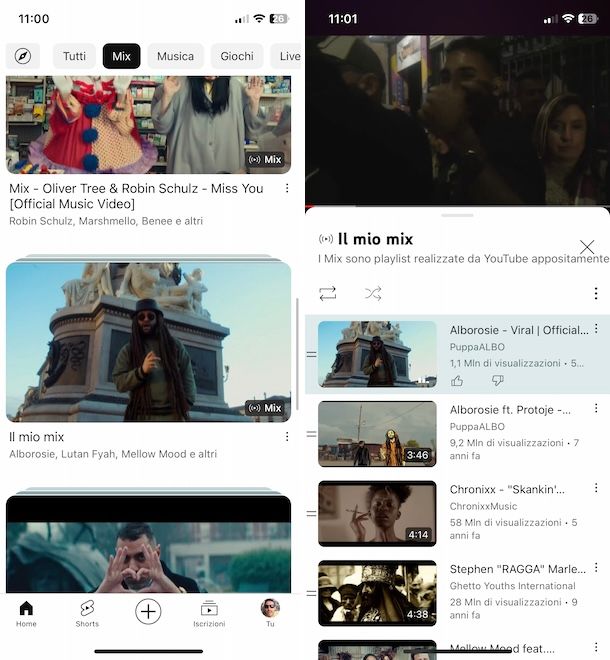610x660 pixels.
Task: Open the Tu profile avatar
Action: [270, 613]
